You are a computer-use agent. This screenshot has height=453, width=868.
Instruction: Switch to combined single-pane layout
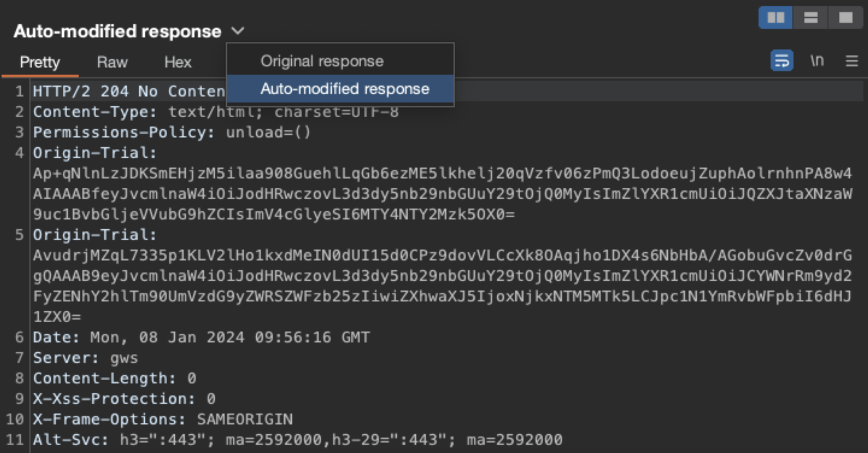[845, 18]
